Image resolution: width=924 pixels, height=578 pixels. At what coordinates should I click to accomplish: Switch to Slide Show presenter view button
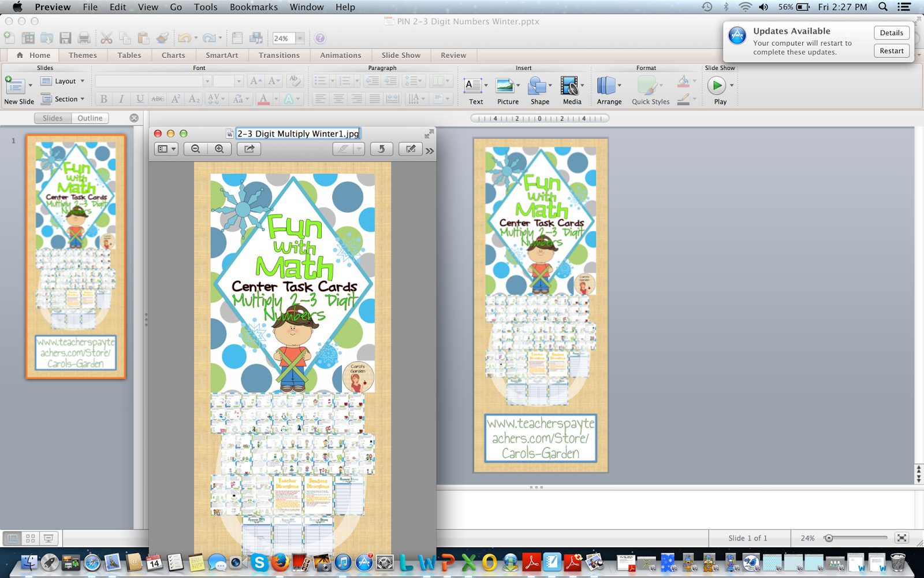coord(49,538)
